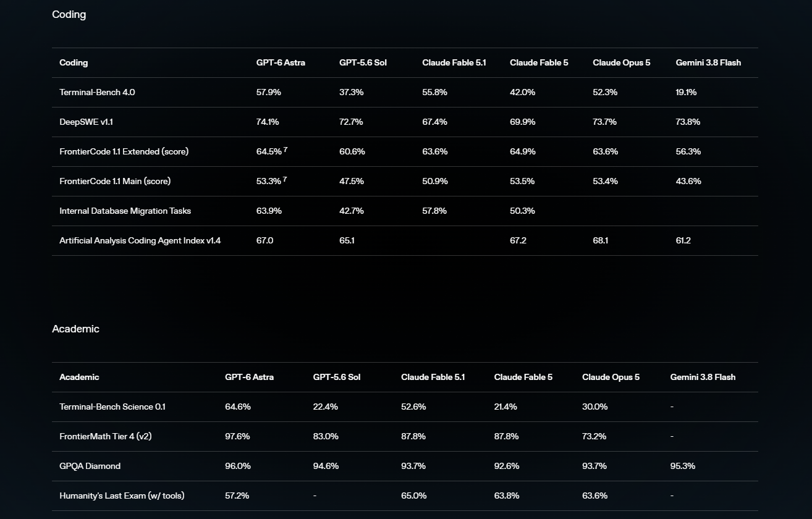
Task: Click the 68.1 Coding Agent Index value
Action: tap(601, 240)
